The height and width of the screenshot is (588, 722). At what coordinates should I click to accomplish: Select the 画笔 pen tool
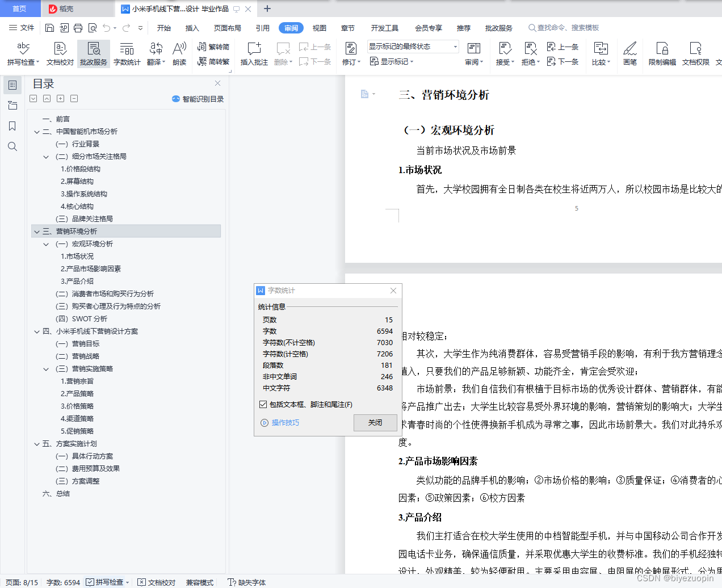tap(630, 54)
